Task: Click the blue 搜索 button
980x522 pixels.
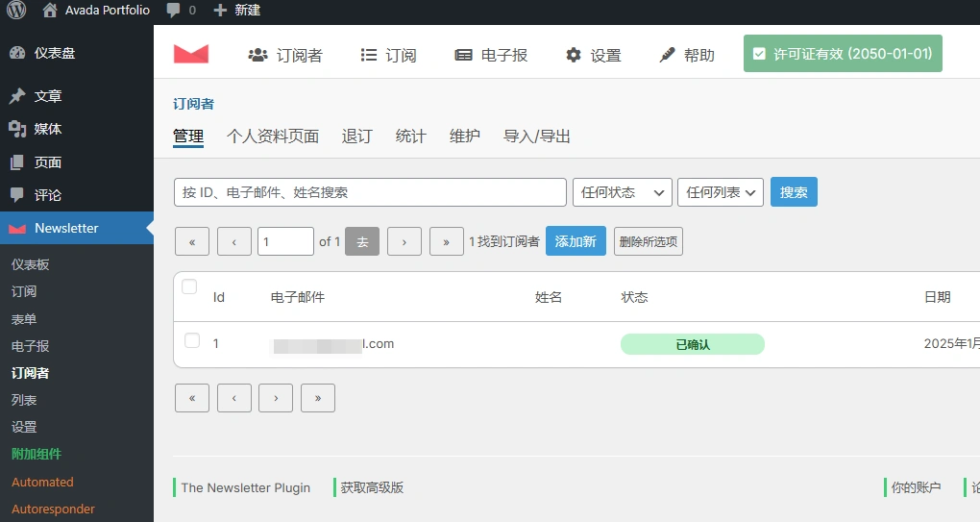Action: coord(794,192)
